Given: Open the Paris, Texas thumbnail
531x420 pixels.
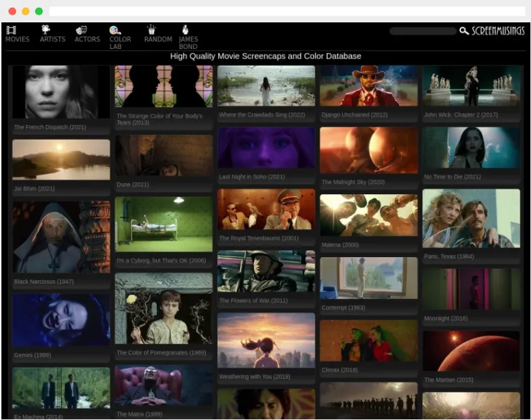Looking at the screenshot, I should tap(471, 219).
